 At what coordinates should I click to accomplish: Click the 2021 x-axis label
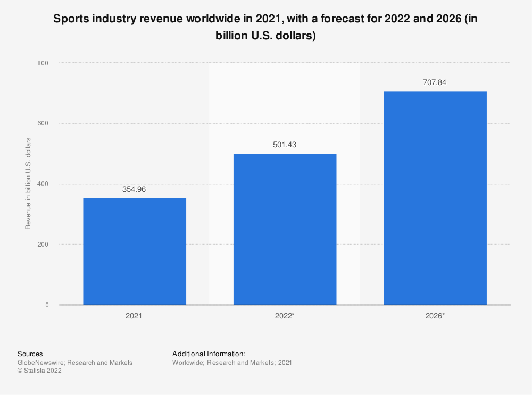(134, 315)
